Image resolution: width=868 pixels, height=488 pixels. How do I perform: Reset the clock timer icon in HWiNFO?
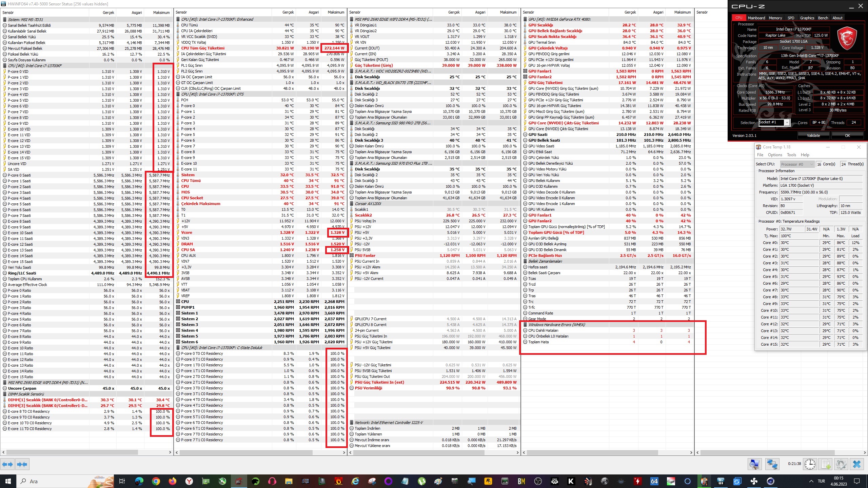tap(810, 464)
